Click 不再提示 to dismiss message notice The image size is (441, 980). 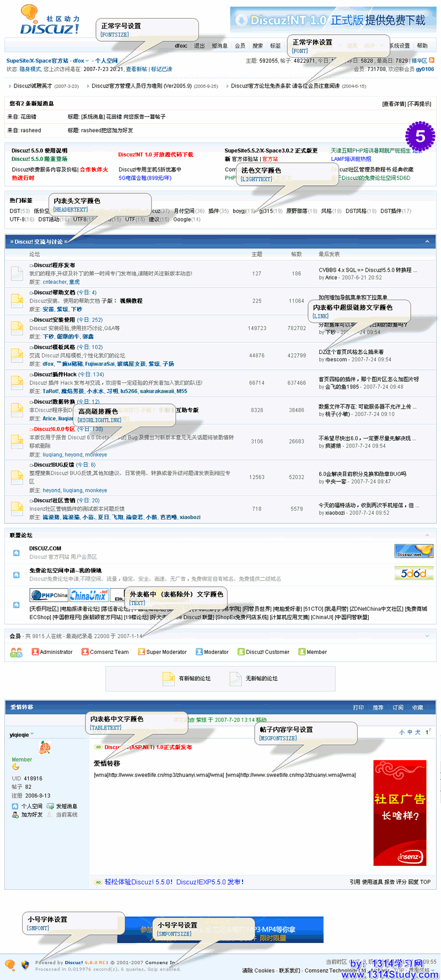tap(420, 104)
